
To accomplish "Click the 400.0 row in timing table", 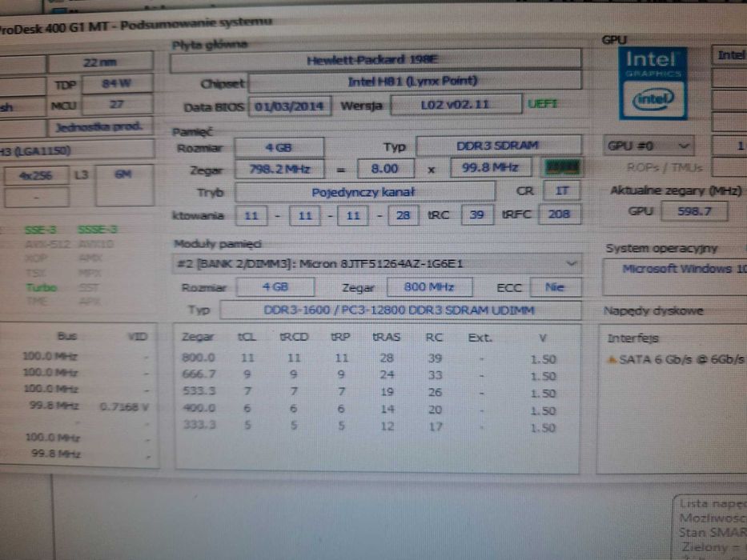I will 369,410.
